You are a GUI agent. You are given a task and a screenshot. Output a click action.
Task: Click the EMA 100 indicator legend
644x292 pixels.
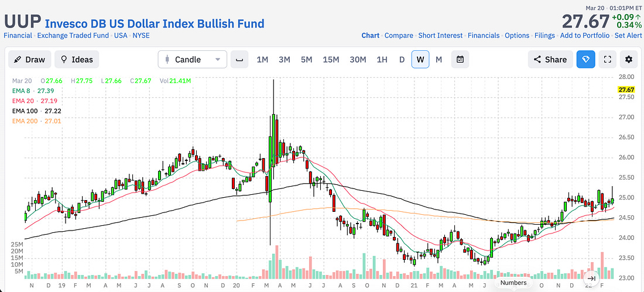pyautogui.click(x=36, y=111)
